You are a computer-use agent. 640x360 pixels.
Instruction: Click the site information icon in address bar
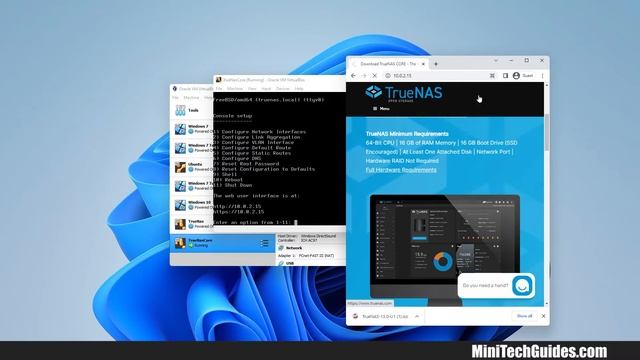pyautogui.click(x=388, y=76)
